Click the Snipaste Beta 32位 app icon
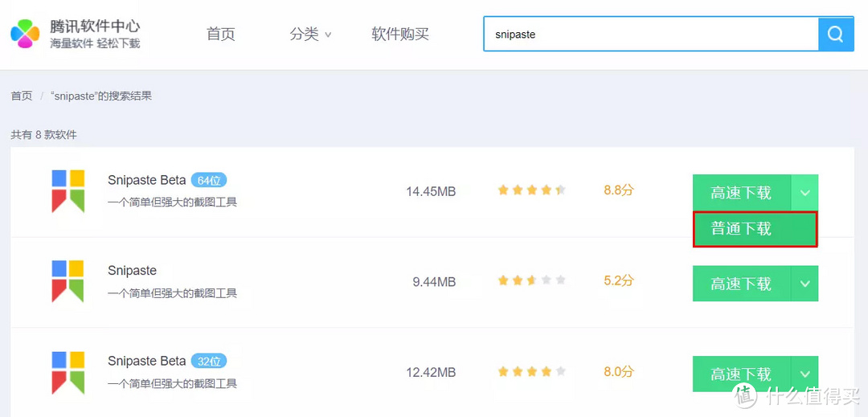Viewport: 868px width, 417px height. [68, 372]
